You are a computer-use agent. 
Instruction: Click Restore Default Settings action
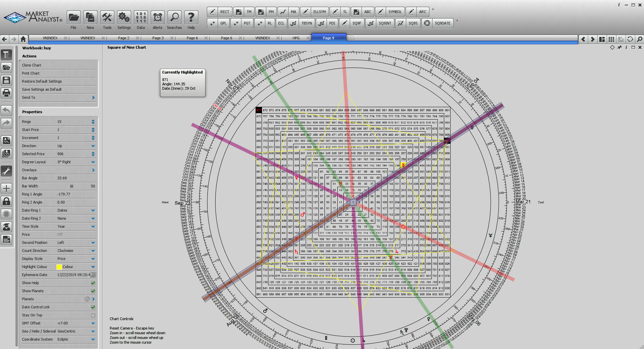(42, 81)
